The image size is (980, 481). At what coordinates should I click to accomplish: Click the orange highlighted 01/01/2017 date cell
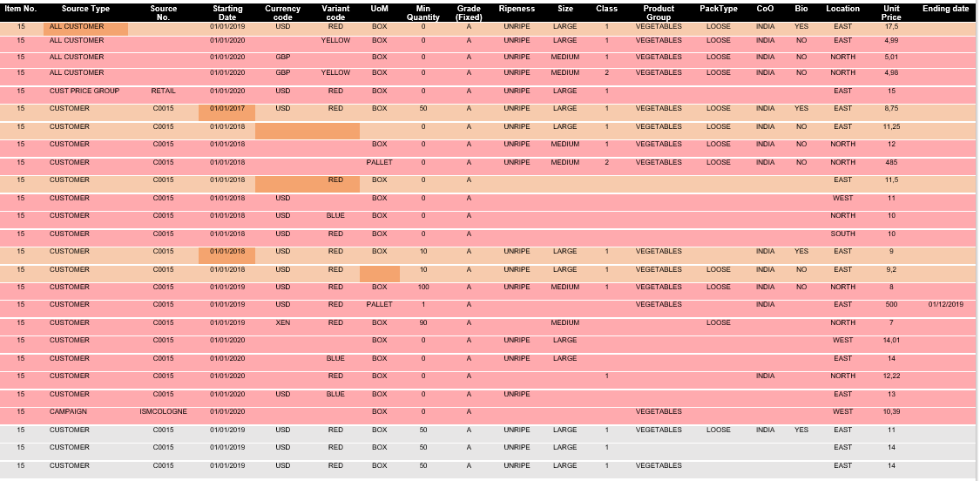click(x=226, y=109)
